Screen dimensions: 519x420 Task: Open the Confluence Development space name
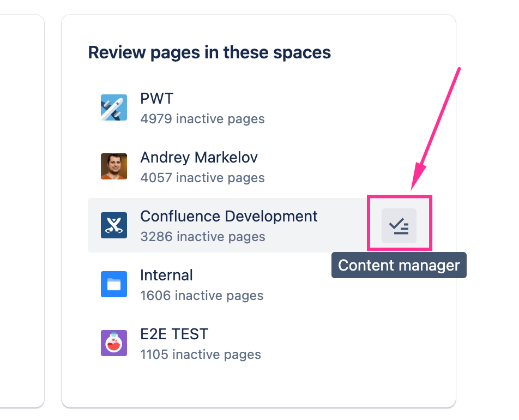(229, 217)
